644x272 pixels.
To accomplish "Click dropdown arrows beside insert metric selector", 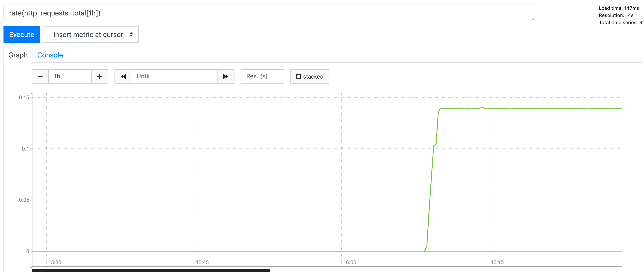I will click(x=131, y=34).
